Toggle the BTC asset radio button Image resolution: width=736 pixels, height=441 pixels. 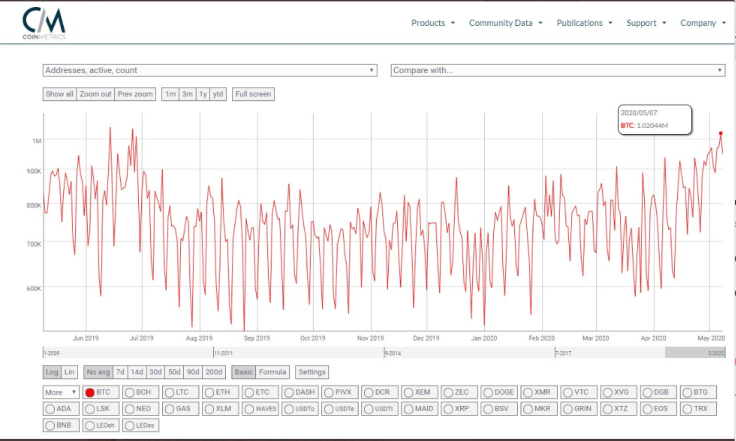[x=90, y=393]
